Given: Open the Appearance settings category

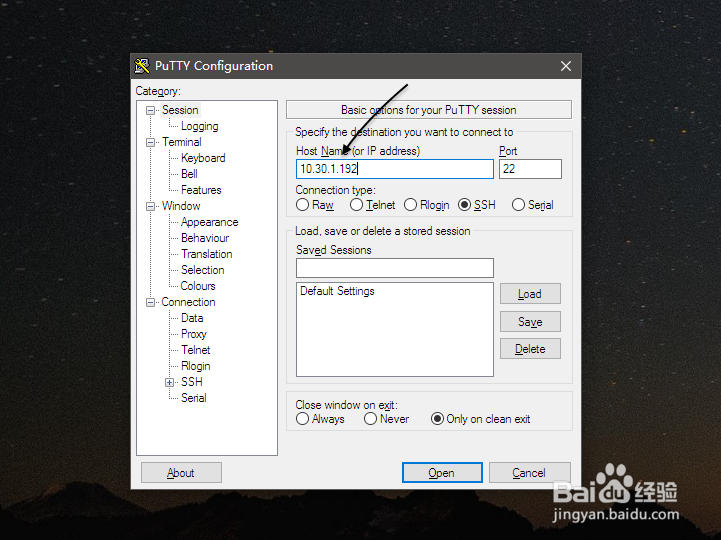Looking at the screenshot, I should pos(210,222).
